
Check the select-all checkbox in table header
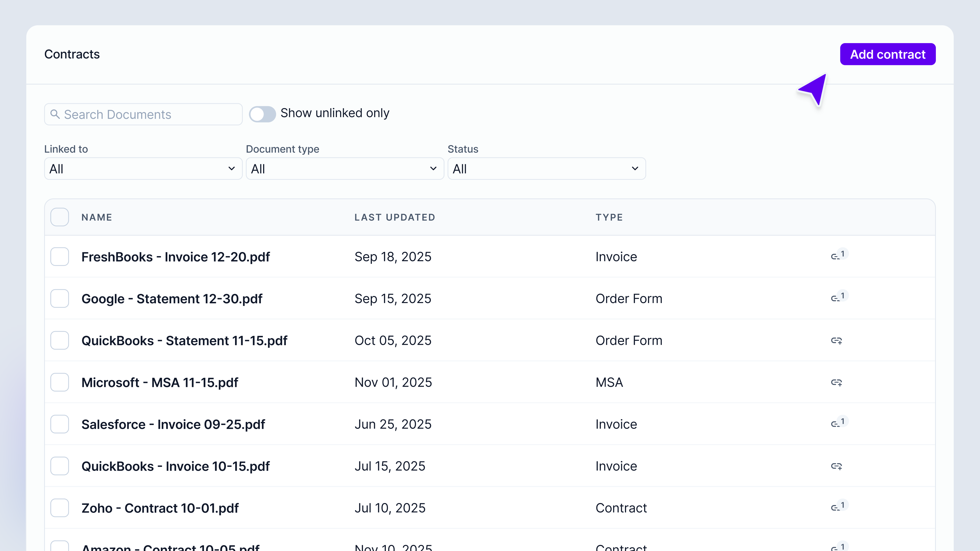click(x=60, y=217)
